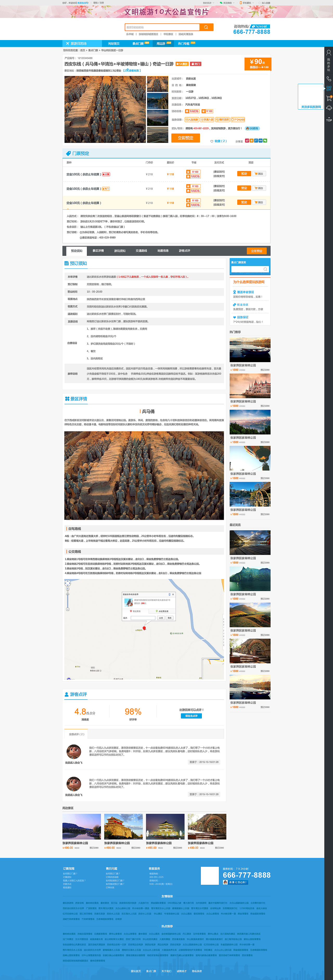Zoom out with the map minus button
Screen dimensions: 333x980
click(x=67, y=609)
